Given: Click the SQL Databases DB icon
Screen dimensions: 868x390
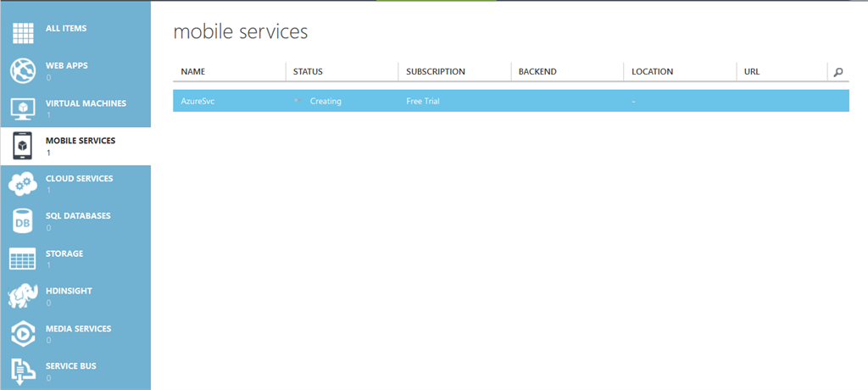Looking at the screenshot, I should pos(23,221).
